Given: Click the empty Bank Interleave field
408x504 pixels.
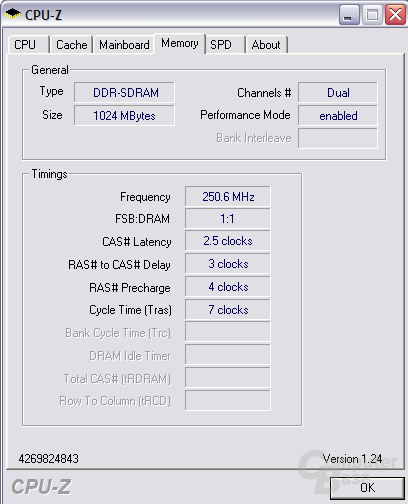Looking at the screenshot, I should pyautogui.click(x=338, y=138).
